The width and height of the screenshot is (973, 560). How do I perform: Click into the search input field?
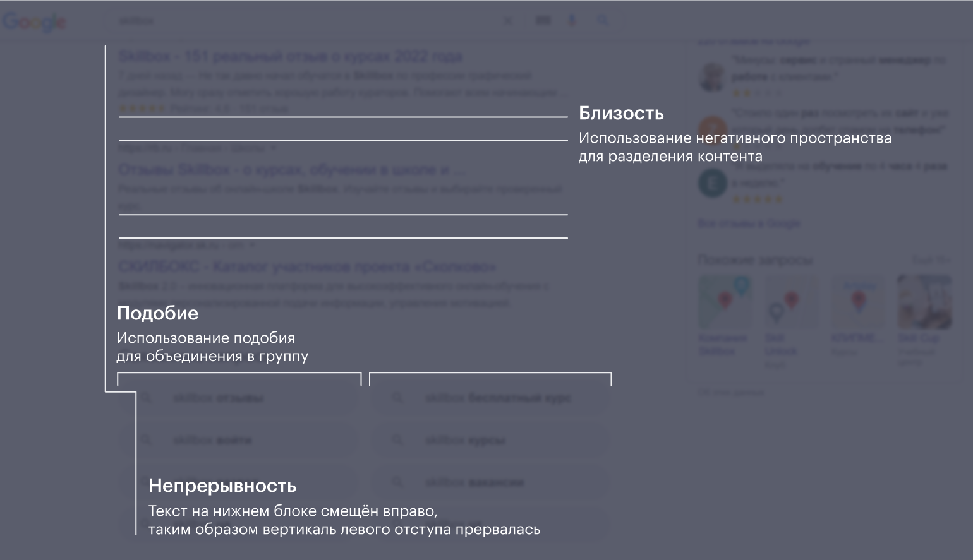tap(303, 21)
